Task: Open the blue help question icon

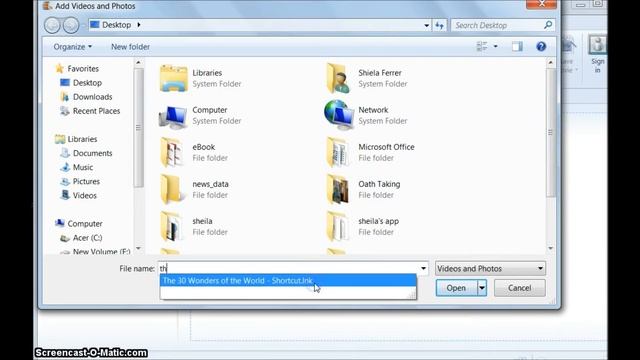Action: (541, 47)
